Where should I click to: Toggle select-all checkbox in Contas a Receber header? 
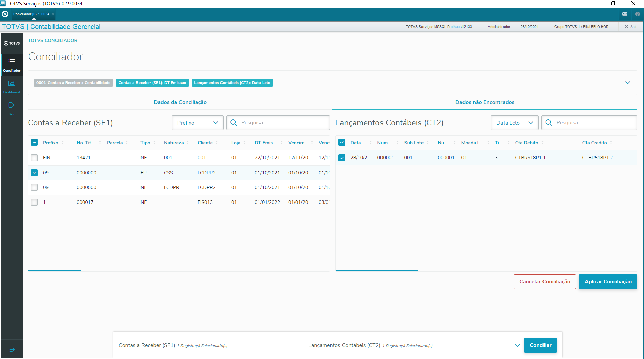(x=34, y=142)
